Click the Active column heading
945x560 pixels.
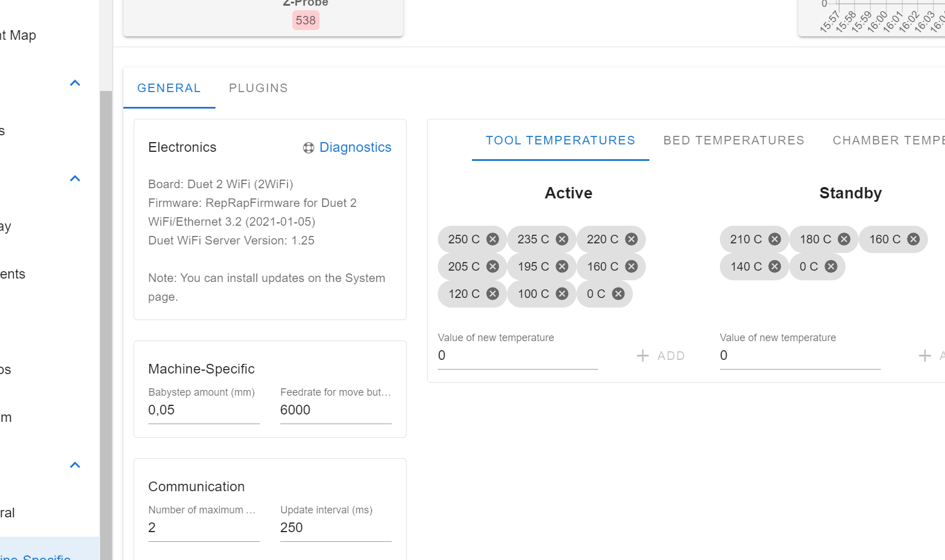569,193
